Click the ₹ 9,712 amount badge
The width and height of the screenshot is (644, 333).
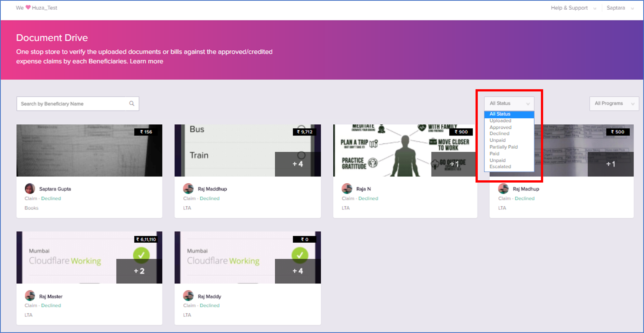304,132
